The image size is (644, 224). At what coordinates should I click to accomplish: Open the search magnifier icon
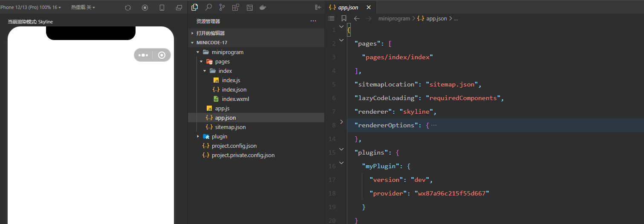click(x=208, y=7)
